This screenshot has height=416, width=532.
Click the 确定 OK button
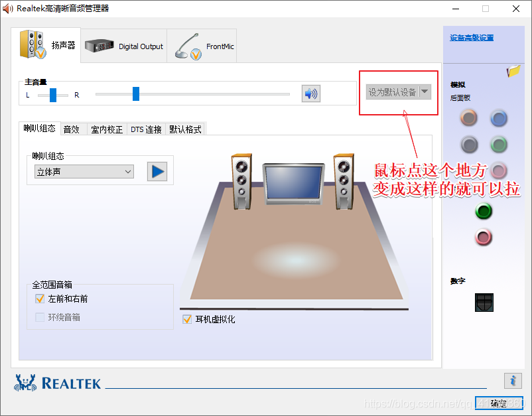[498, 403]
